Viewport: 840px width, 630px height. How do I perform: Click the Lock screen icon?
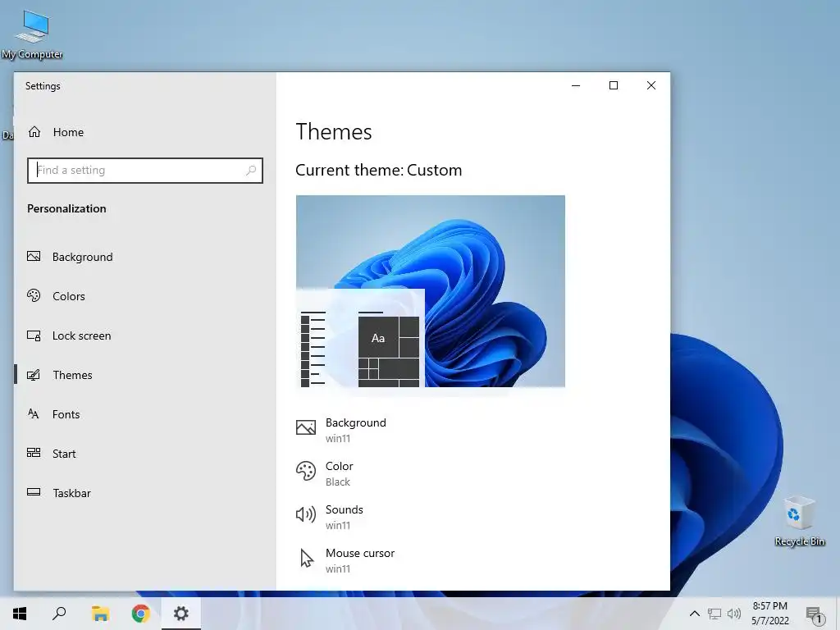(34, 336)
